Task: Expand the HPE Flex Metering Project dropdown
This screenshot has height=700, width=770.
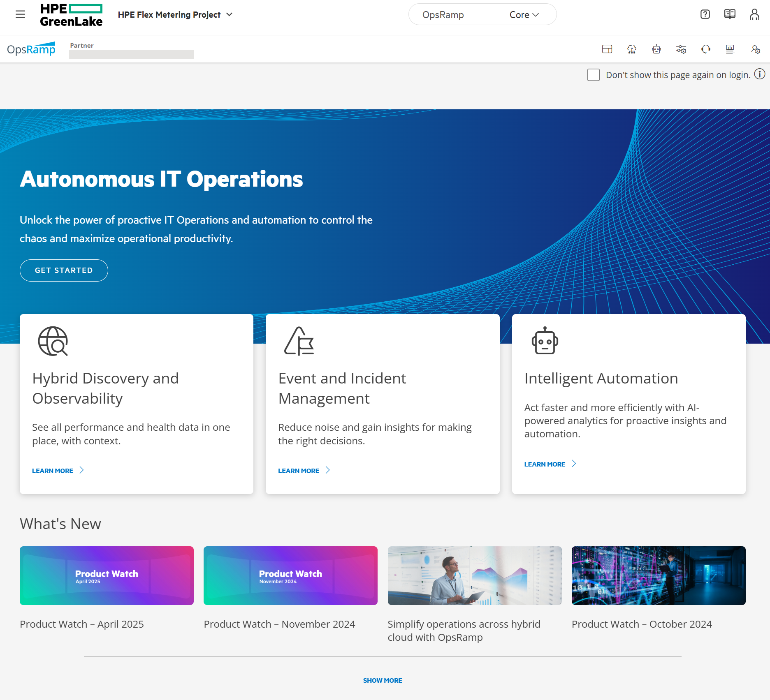Action: click(x=176, y=15)
